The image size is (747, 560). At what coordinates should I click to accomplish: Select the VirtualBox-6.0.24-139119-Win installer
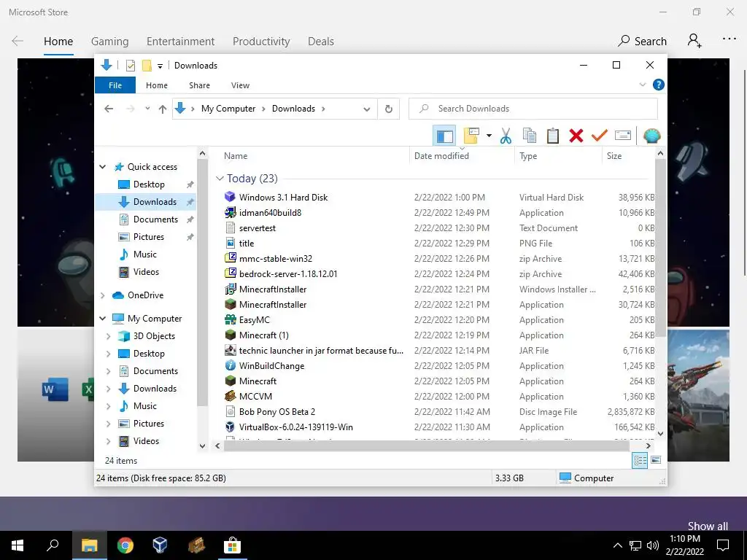coord(296,427)
